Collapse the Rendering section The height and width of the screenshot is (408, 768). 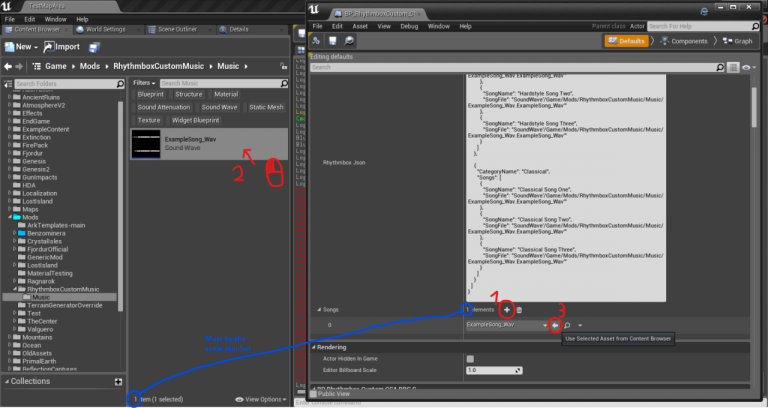pos(313,347)
